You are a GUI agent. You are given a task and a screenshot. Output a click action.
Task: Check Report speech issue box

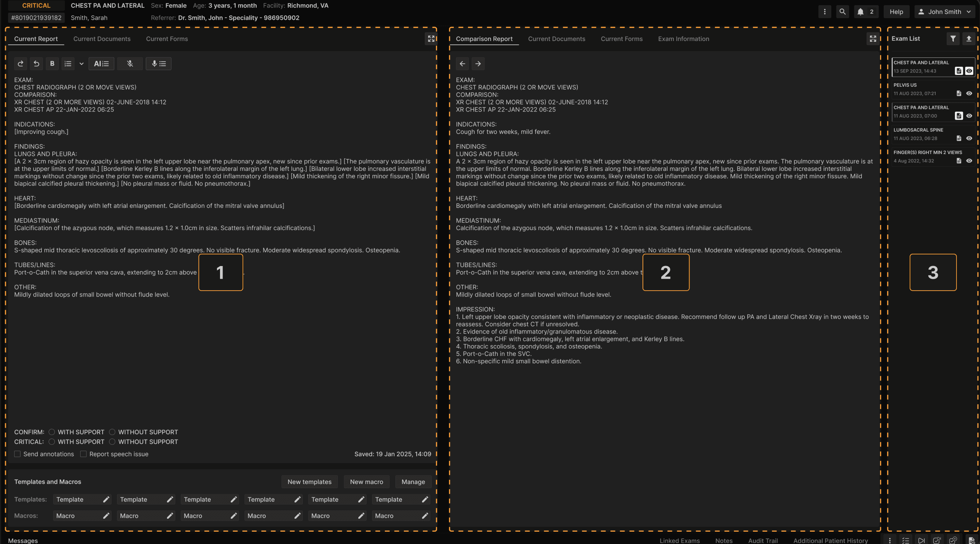(83, 454)
